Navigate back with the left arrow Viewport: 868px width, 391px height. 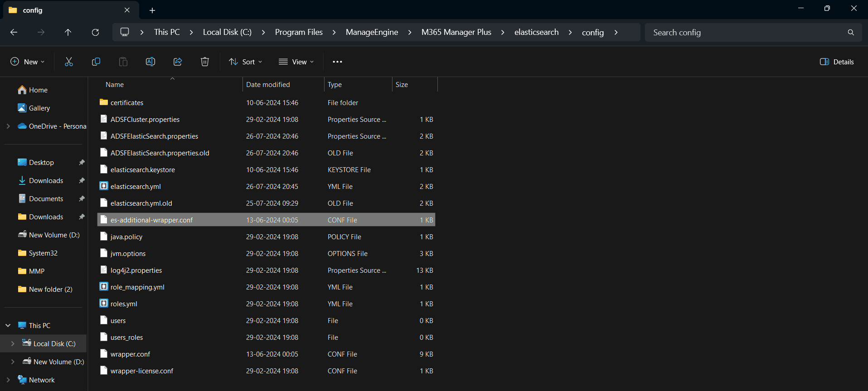click(14, 32)
